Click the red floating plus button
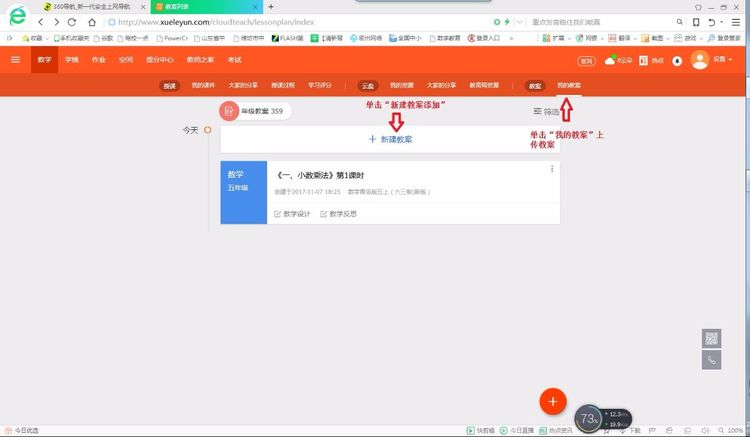Screen dimensions: 750x437 click(553, 401)
